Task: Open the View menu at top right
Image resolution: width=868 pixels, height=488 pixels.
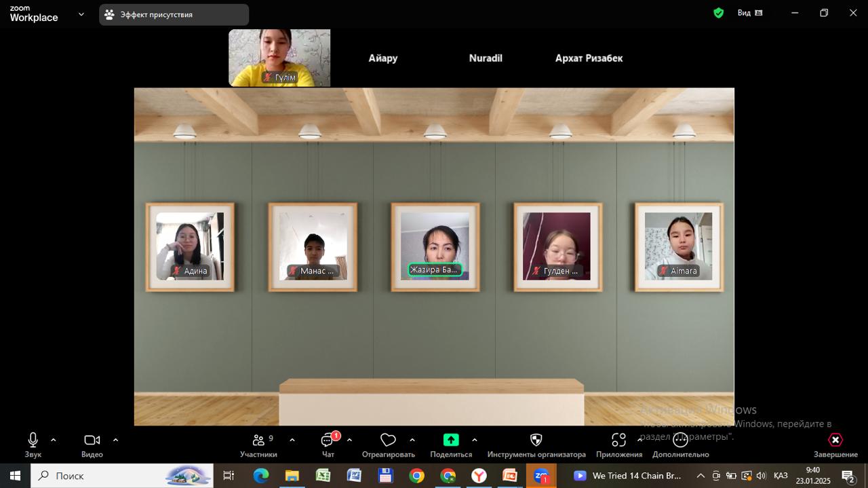Action: (x=749, y=13)
